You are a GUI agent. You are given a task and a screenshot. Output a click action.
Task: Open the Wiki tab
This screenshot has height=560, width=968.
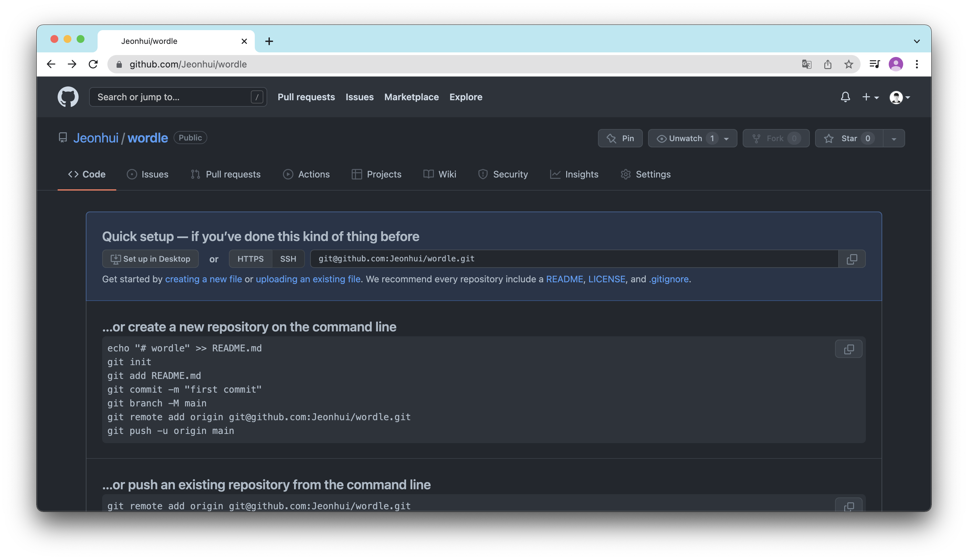[440, 174]
